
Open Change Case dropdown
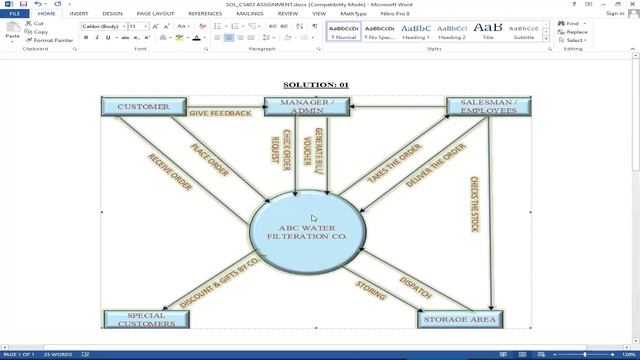(x=183, y=26)
